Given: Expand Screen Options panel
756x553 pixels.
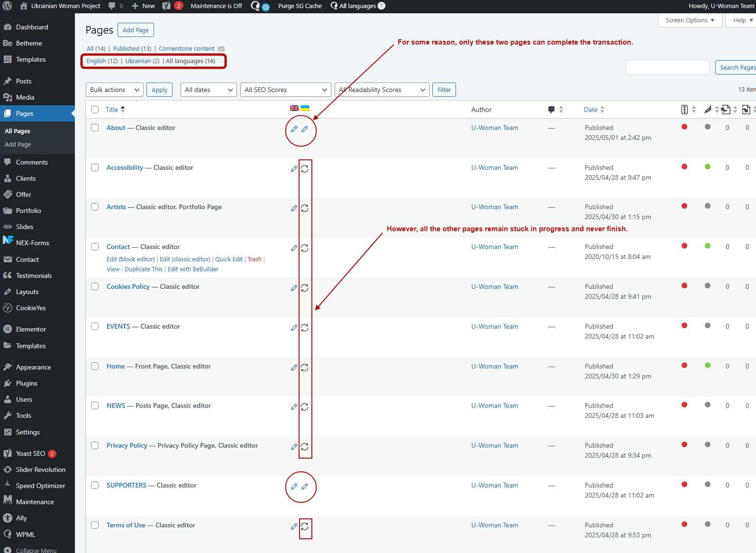Looking at the screenshot, I should point(690,20).
